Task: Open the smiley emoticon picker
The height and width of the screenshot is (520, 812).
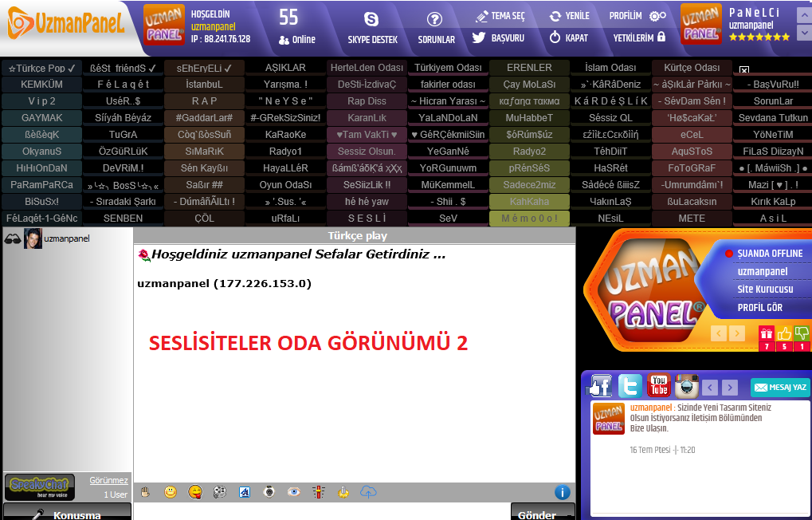Action: [x=171, y=492]
